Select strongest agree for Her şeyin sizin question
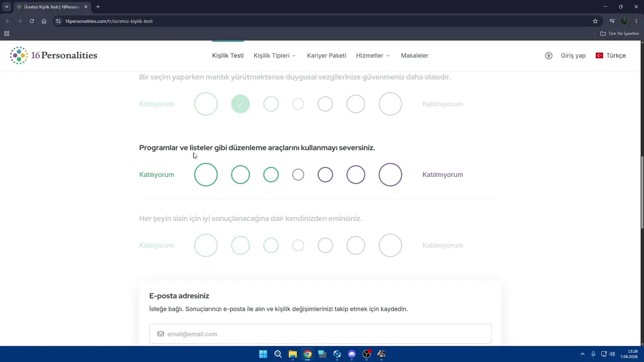644x362 pixels. 206,245
